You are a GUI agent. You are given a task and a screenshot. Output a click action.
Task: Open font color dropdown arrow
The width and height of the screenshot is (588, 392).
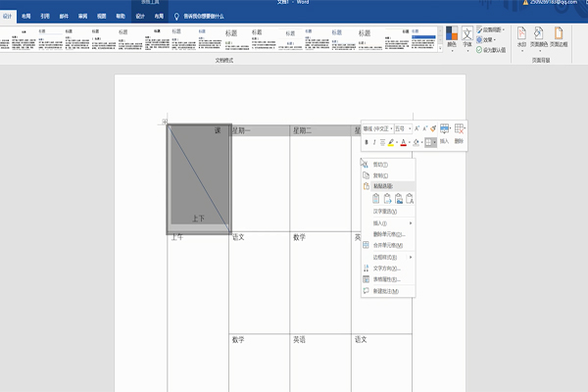[x=410, y=142]
